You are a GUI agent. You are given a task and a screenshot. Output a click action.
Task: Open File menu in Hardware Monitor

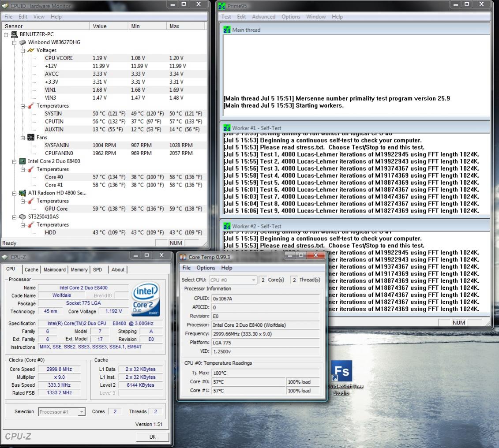click(x=8, y=17)
